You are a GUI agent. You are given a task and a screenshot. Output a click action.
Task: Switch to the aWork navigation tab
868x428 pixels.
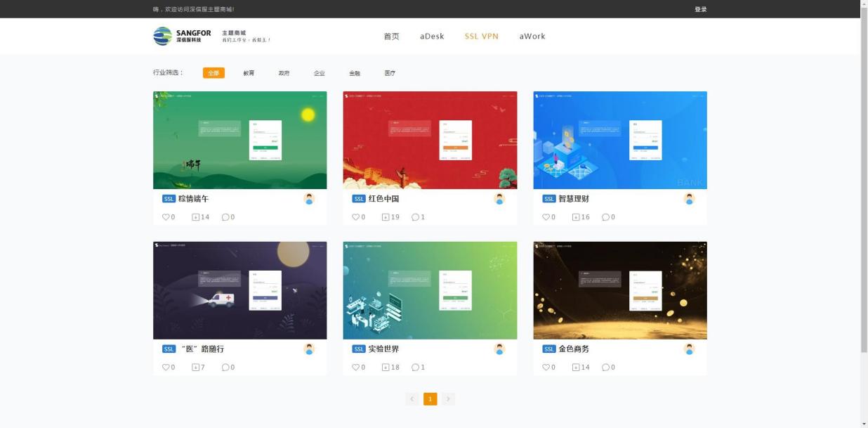point(532,37)
